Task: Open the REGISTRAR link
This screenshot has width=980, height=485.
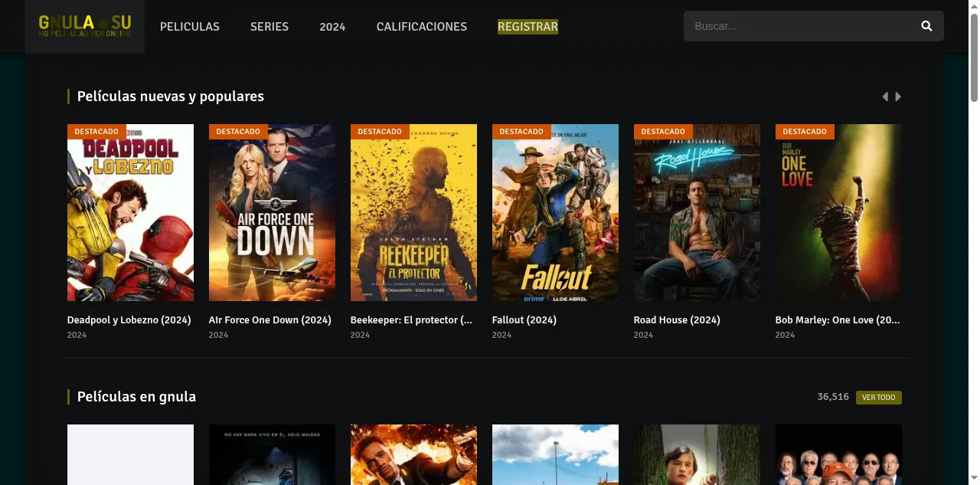Action: tap(528, 27)
